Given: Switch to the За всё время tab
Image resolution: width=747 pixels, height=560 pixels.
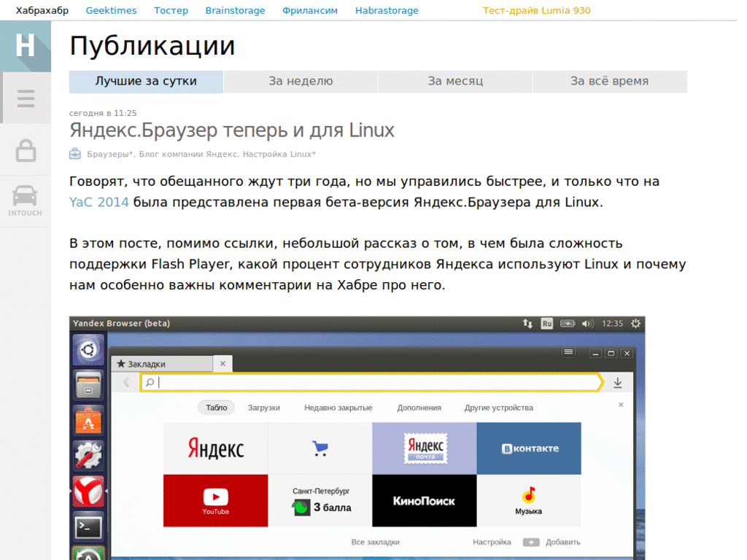Looking at the screenshot, I should click(x=610, y=82).
